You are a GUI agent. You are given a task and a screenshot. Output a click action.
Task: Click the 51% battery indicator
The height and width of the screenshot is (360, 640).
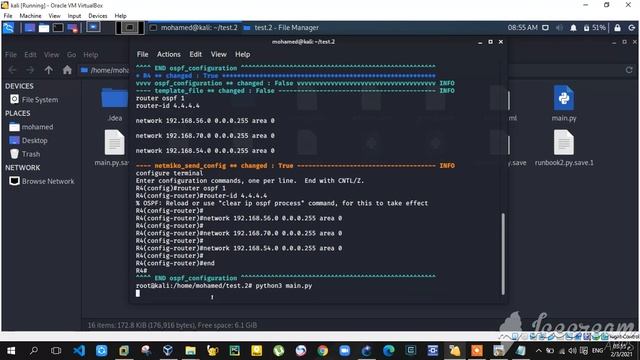tap(594, 28)
